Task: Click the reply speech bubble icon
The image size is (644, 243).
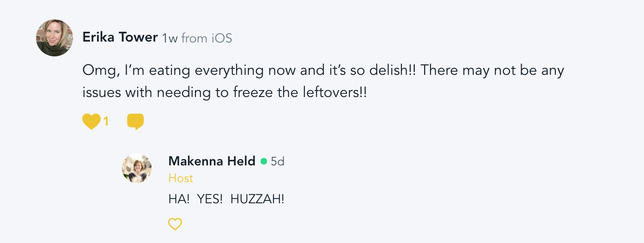Action: click(x=135, y=121)
